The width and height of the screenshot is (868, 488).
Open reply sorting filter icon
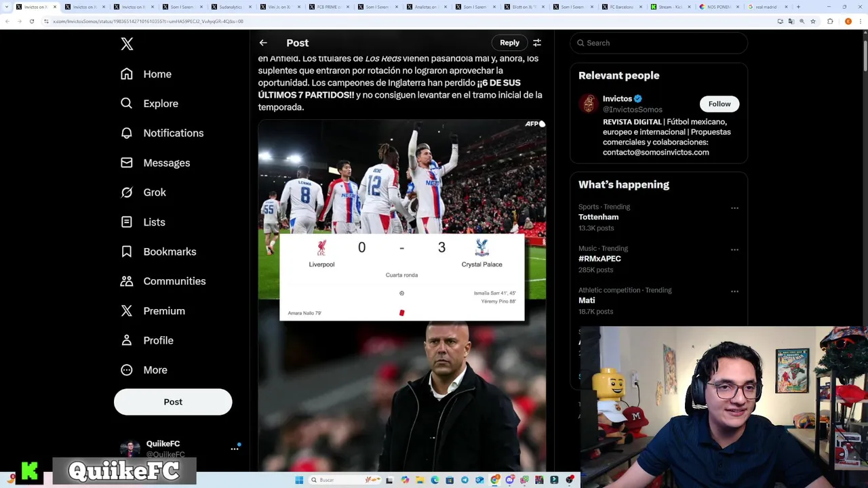(537, 43)
